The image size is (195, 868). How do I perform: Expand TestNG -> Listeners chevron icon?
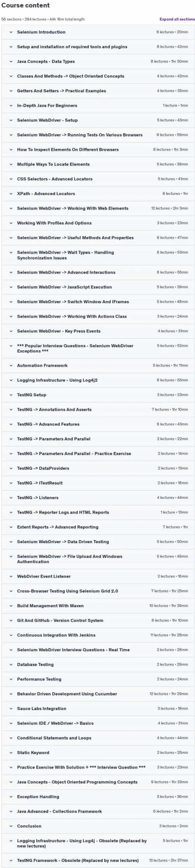(11, 498)
